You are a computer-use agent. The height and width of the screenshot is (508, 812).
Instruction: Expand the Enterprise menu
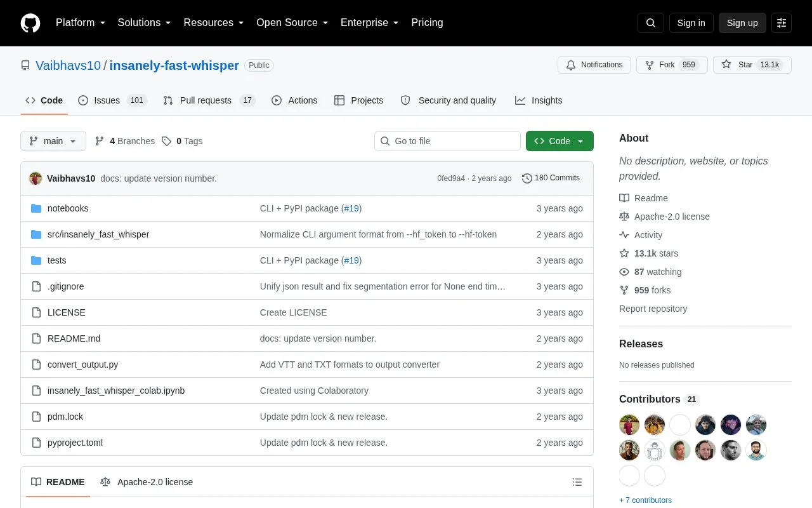click(370, 23)
